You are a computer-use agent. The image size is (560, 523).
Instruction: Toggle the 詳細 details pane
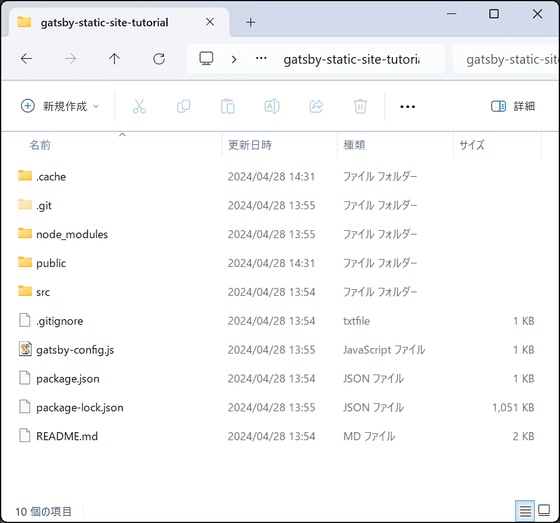pos(513,106)
